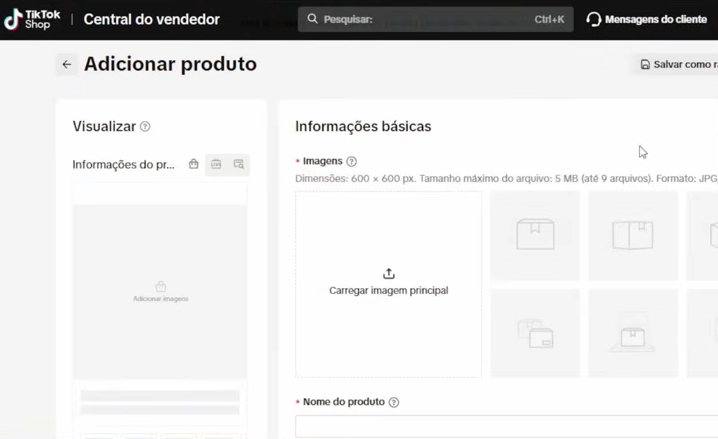This screenshot has height=439, width=718.
Task: Open Mensagens do cliente headset icon
Action: click(x=593, y=19)
